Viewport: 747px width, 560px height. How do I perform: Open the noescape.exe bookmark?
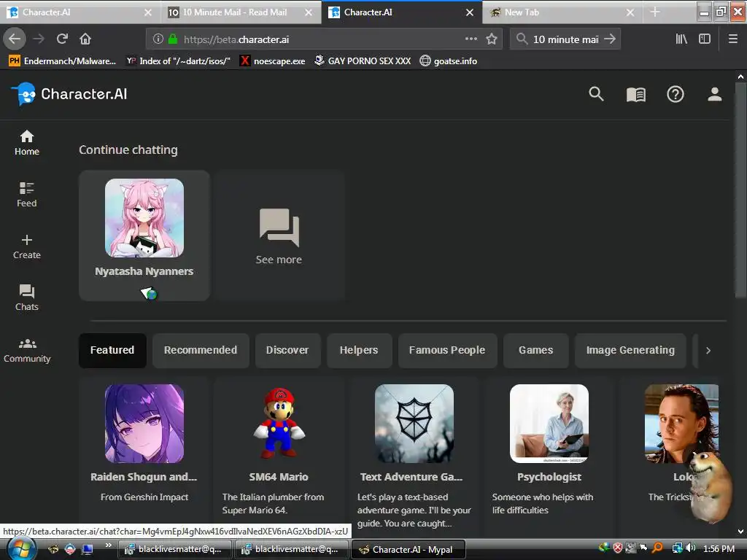pos(273,61)
